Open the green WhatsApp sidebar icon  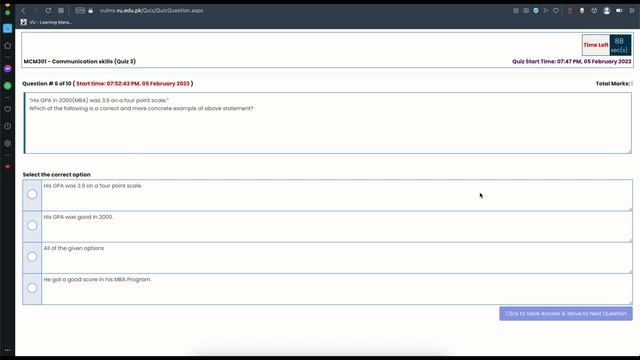8,86
